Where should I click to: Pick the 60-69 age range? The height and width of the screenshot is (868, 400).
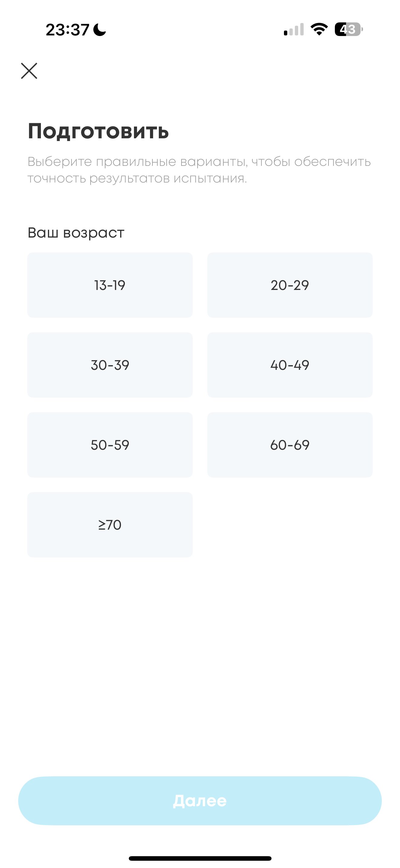tap(290, 445)
